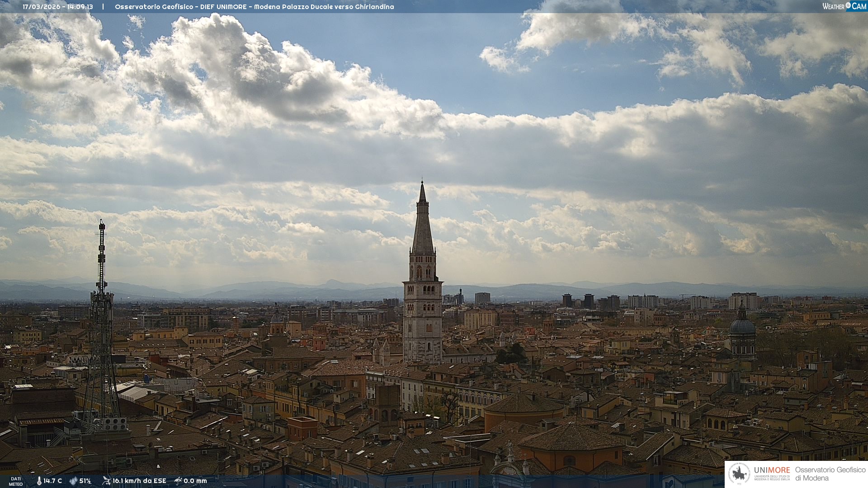Click the DATI METEO label

[16, 481]
